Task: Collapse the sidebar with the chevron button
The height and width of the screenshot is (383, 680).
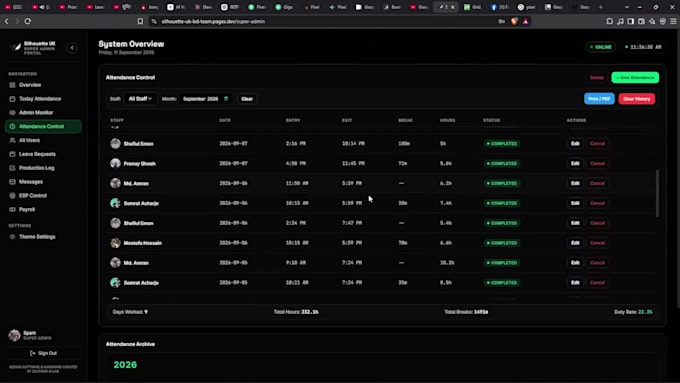Action: (x=72, y=48)
